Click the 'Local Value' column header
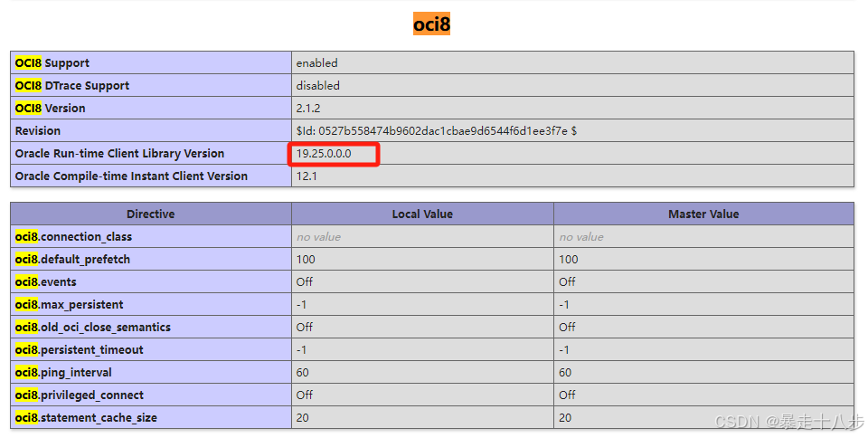This screenshot has height=438, width=868. pyautogui.click(x=422, y=214)
